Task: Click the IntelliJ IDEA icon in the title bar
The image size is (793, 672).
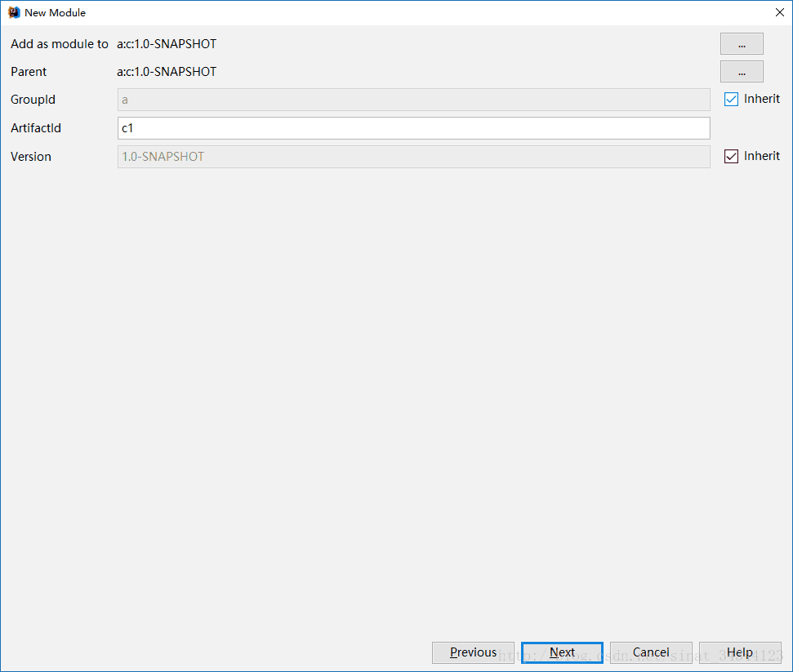Action: click(13, 12)
